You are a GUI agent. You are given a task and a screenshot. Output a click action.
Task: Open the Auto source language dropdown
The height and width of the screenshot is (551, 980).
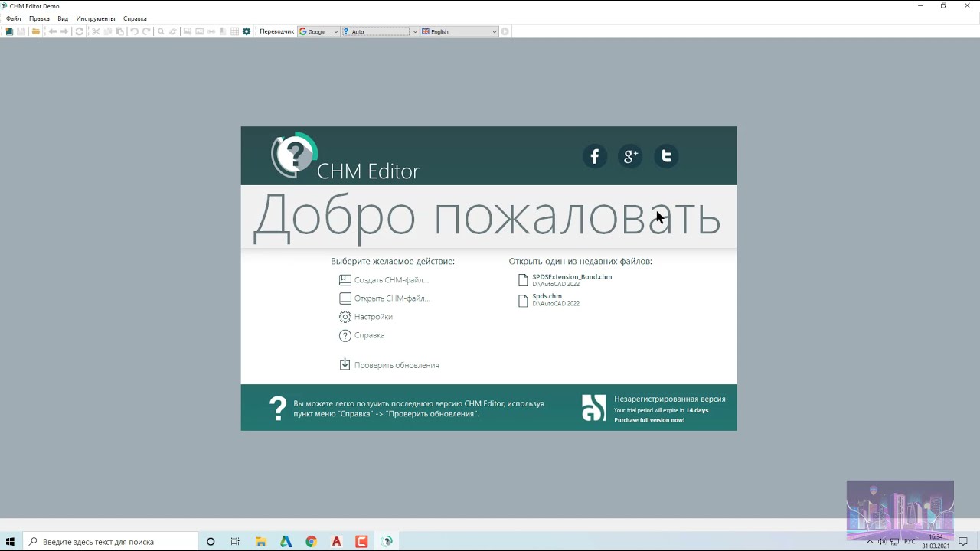(x=380, y=31)
